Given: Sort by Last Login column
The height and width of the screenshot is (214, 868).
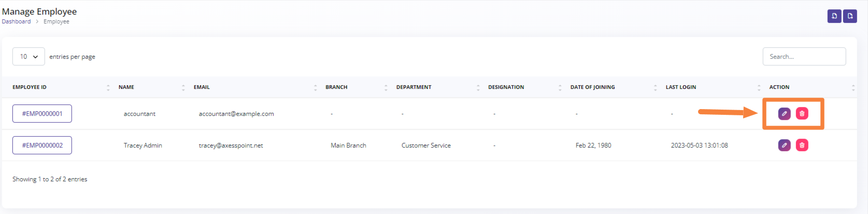Looking at the screenshot, I should coord(680,87).
